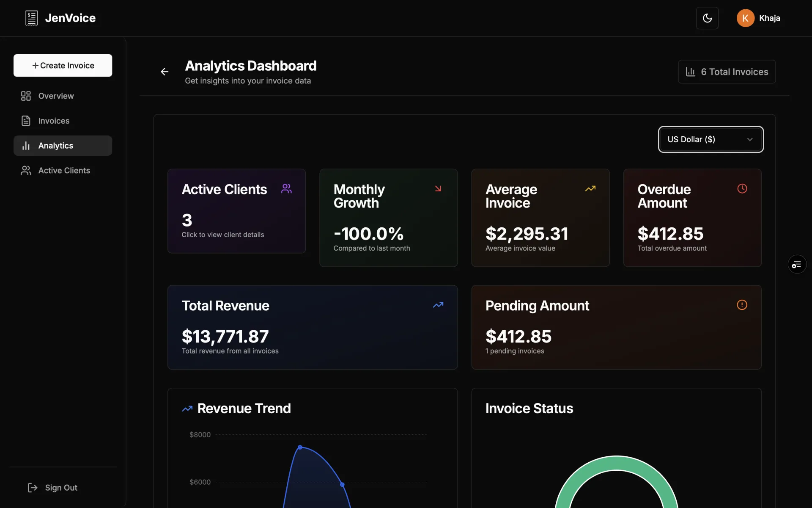The height and width of the screenshot is (508, 812).
Task: Click the trending-up icon on Total Revenue card
Action: pos(438,305)
